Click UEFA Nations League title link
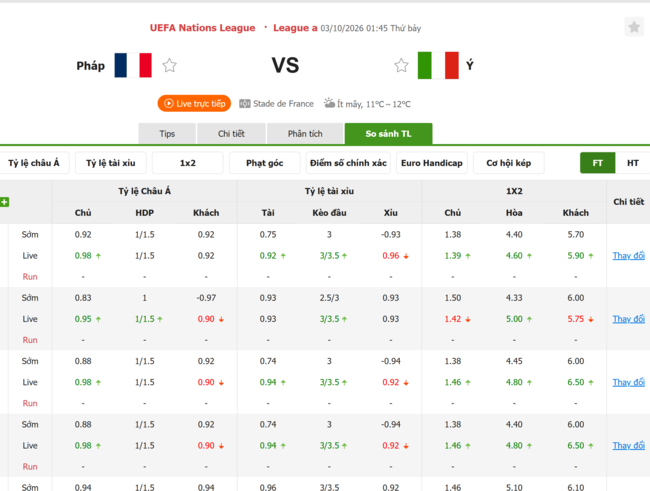 pos(202,28)
